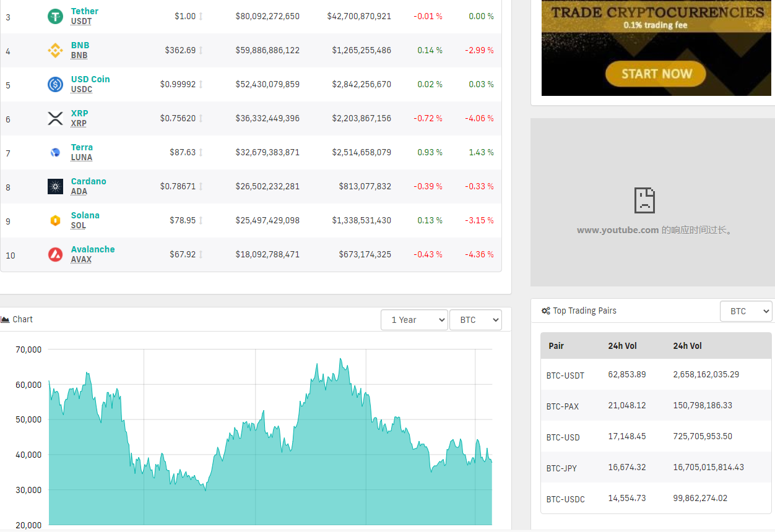Open the BTC dropdown in the Chart panel
The height and width of the screenshot is (532, 775).
coord(475,320)
